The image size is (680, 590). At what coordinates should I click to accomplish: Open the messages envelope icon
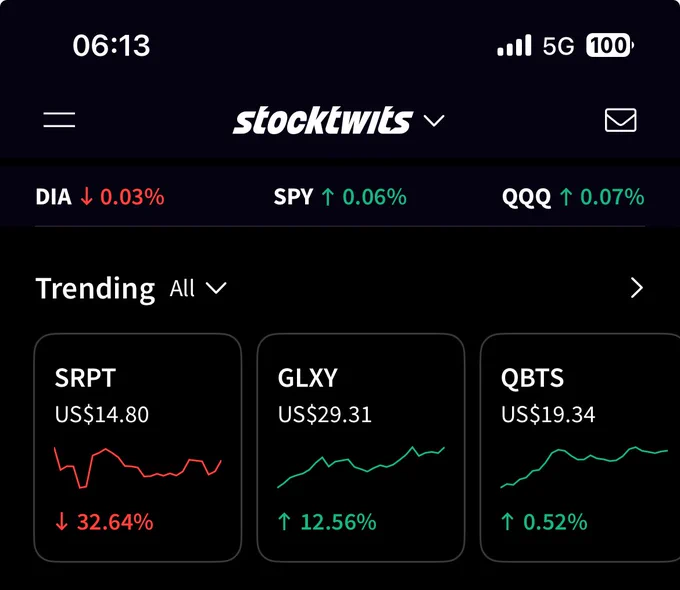620,120
